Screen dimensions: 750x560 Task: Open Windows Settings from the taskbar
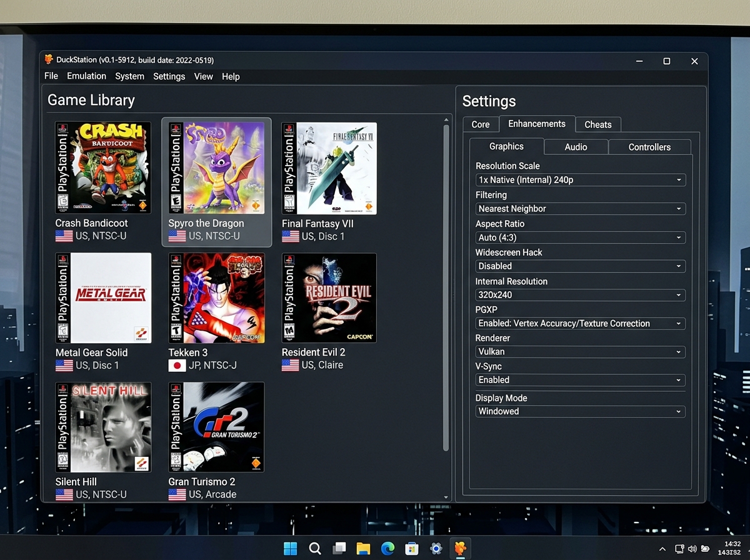pos(436,547)
